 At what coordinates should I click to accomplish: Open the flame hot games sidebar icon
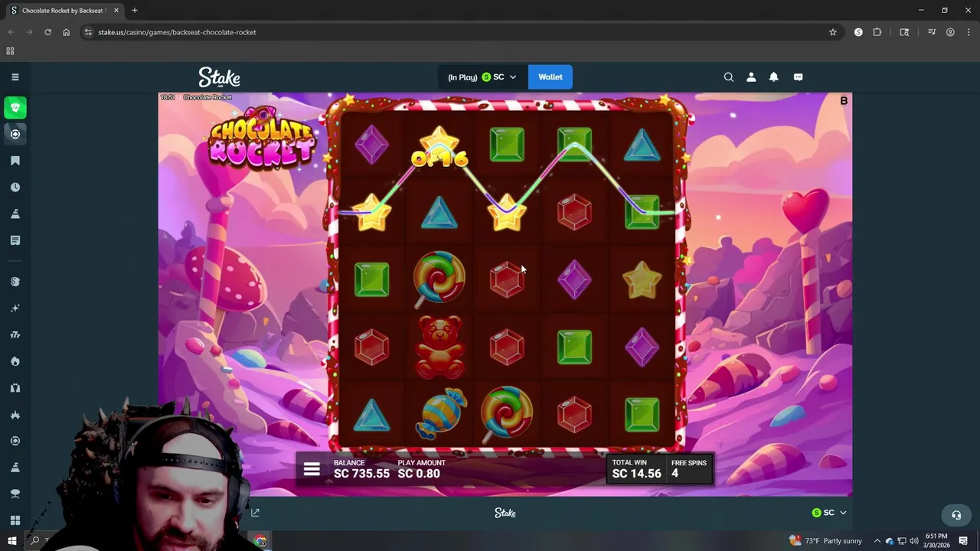point(15,361)
